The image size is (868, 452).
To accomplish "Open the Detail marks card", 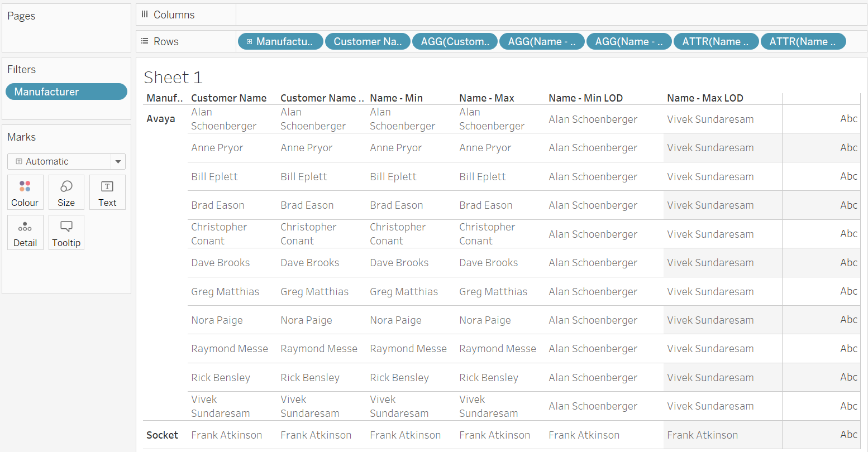I will 25,227.
